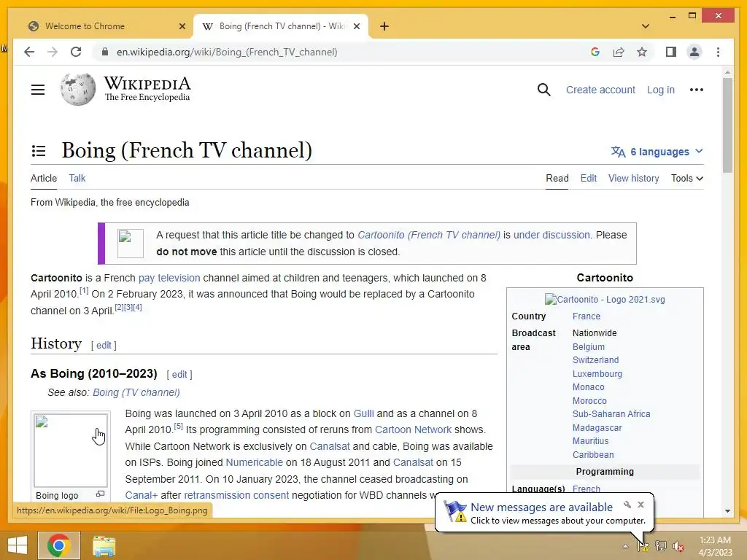Image resolution: width=747 pixels, height=560 pixels.
Task: Open the France infobox link
Action: pyautogui.click(x=587, y=316)
